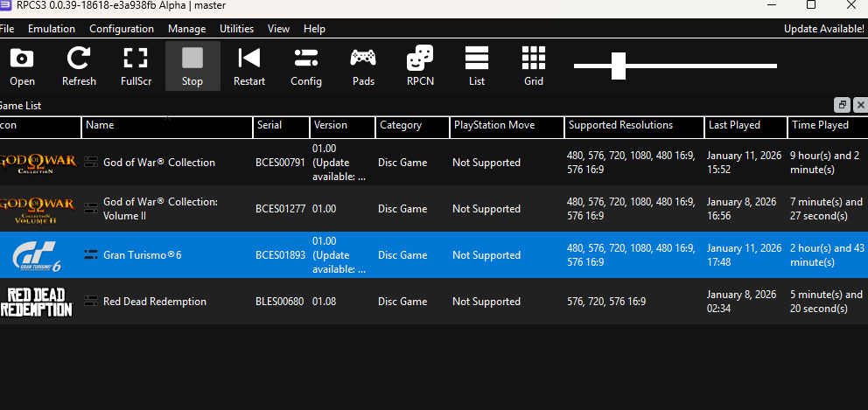Select God of War Collection Volume II thumbnail
This screenshot has height=410, width=868.
(x=38, y=209)
